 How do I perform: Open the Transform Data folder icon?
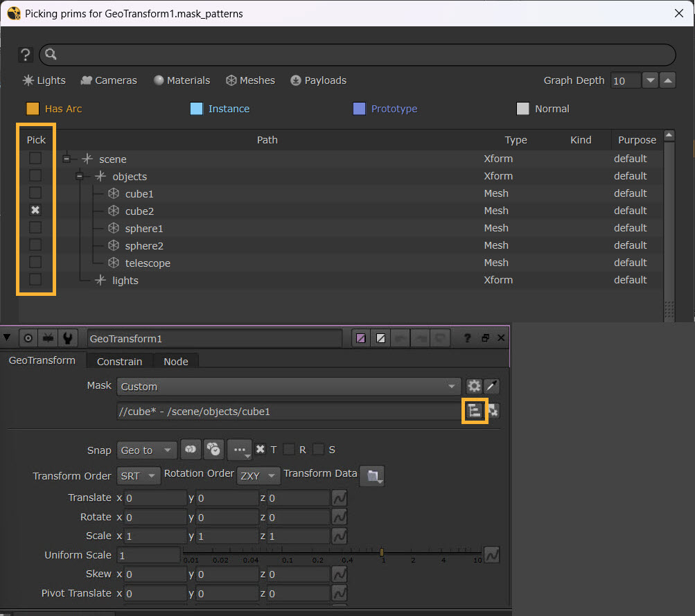[x=372, y=476]
